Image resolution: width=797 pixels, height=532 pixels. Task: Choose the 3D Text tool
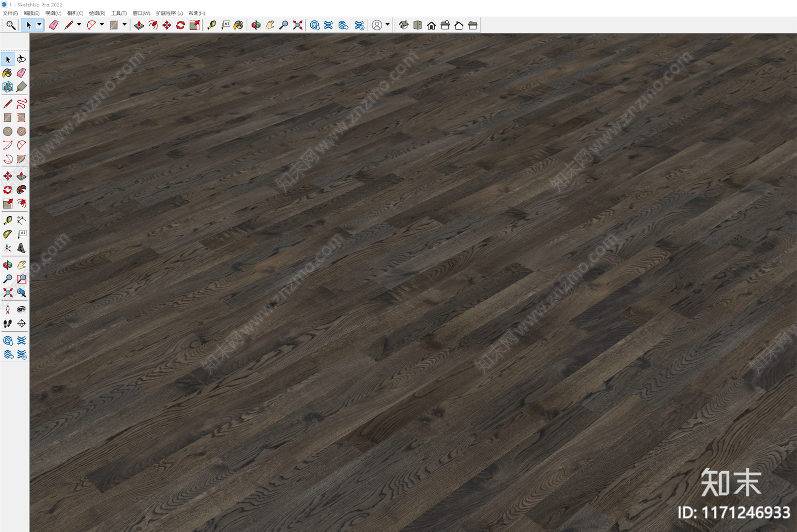(21, 248)
